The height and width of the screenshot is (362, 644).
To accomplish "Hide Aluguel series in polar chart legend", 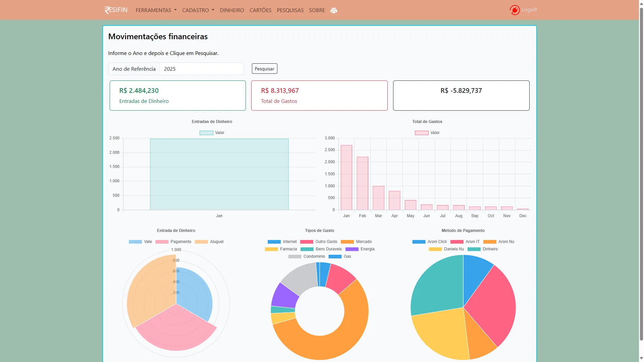I will tap(209, 242).
